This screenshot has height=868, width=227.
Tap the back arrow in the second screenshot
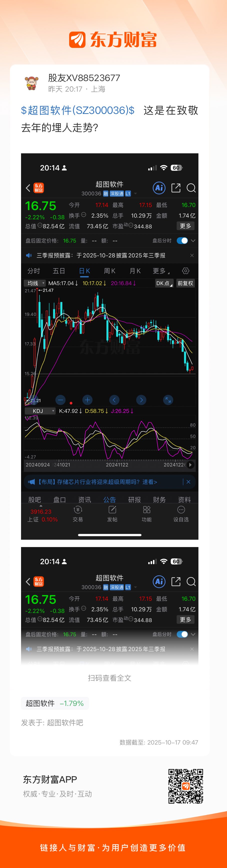(x=28, y=581)
